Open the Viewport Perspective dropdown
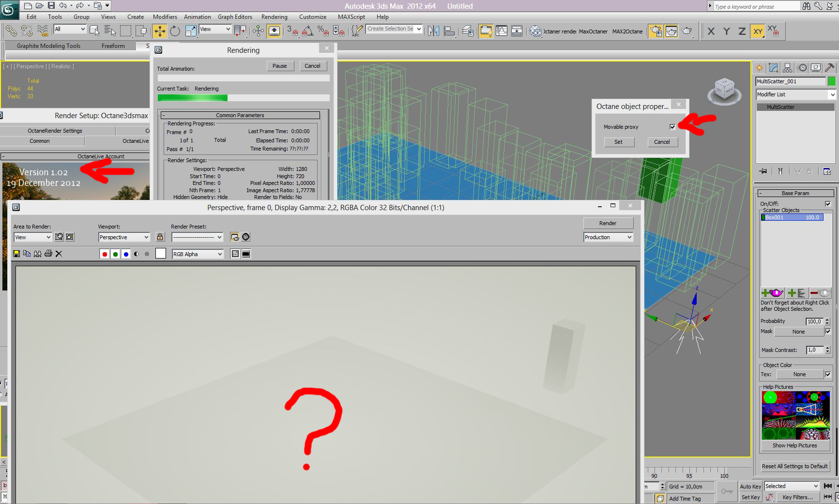The width and height of the screenshot is (839, 504). (x=124, y=237)
